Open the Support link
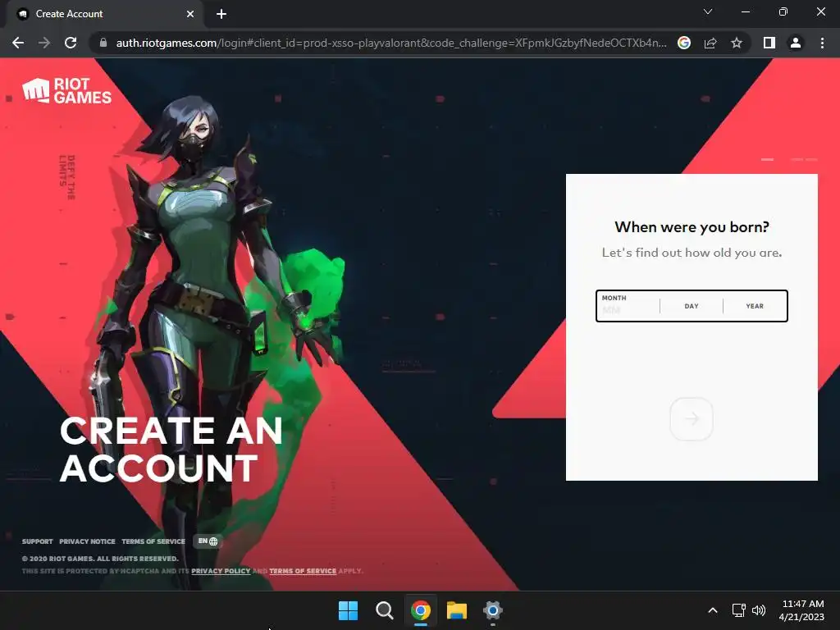 coord(38,541)
